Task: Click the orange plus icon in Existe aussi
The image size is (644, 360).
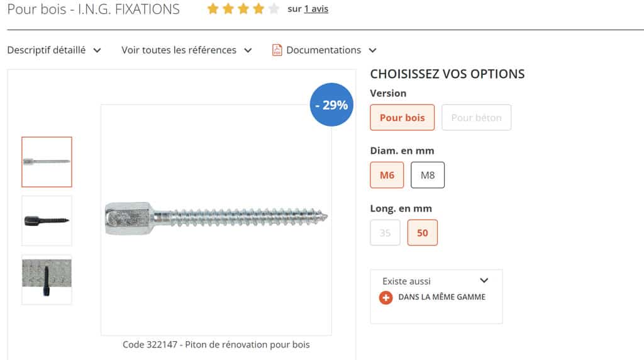Action: coord(386,297)
